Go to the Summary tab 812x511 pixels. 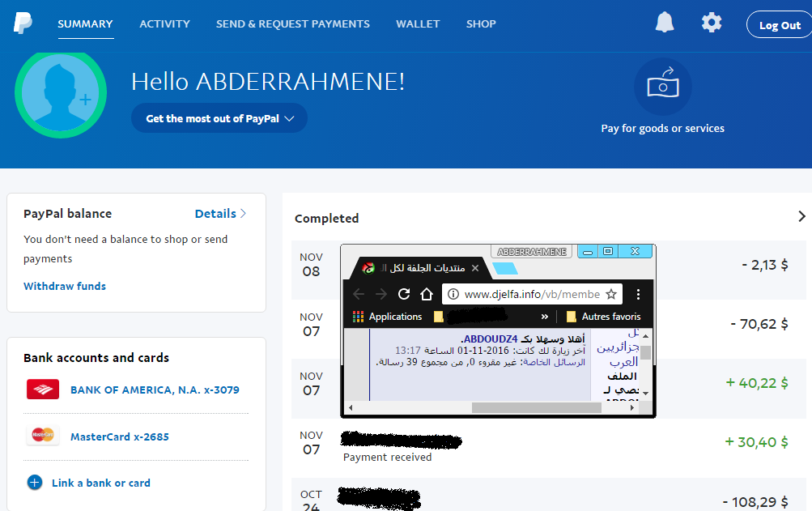pos(86,24)
